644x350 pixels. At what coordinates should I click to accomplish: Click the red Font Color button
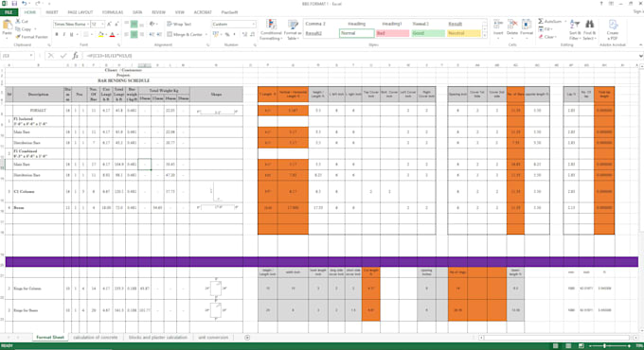112,34
